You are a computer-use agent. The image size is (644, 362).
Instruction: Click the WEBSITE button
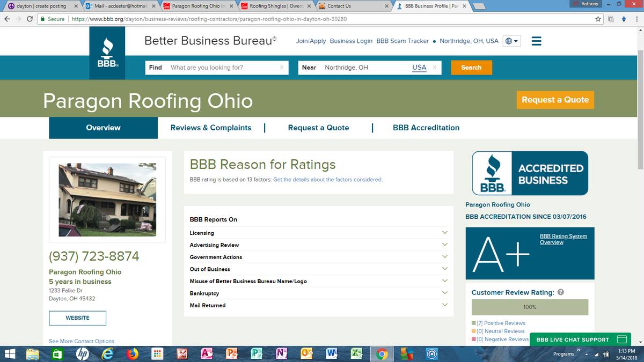click(78, 318)
